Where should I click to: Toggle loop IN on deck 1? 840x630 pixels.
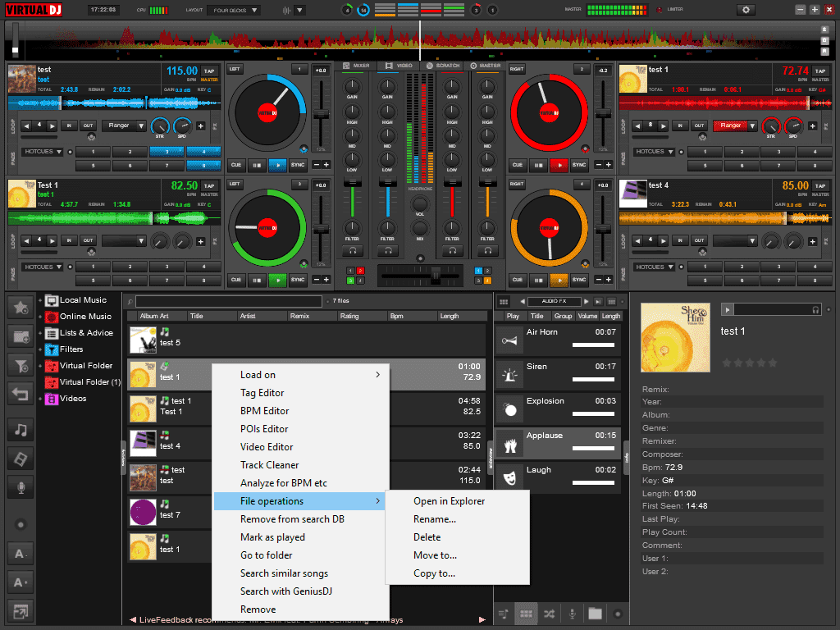69,126
